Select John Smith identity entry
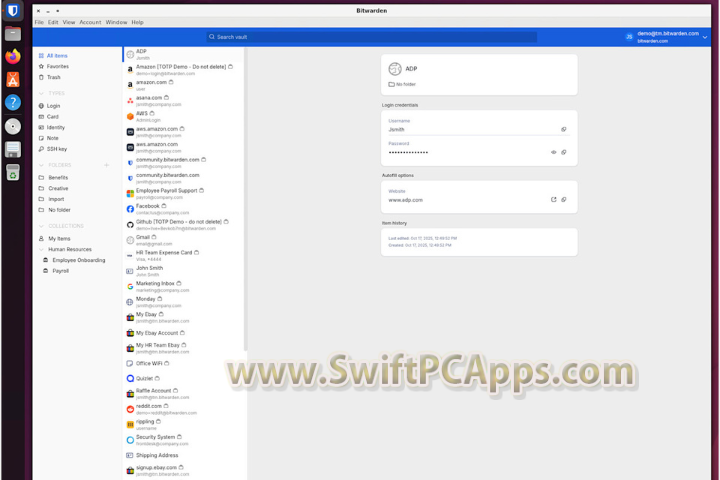 coord(184,271)
